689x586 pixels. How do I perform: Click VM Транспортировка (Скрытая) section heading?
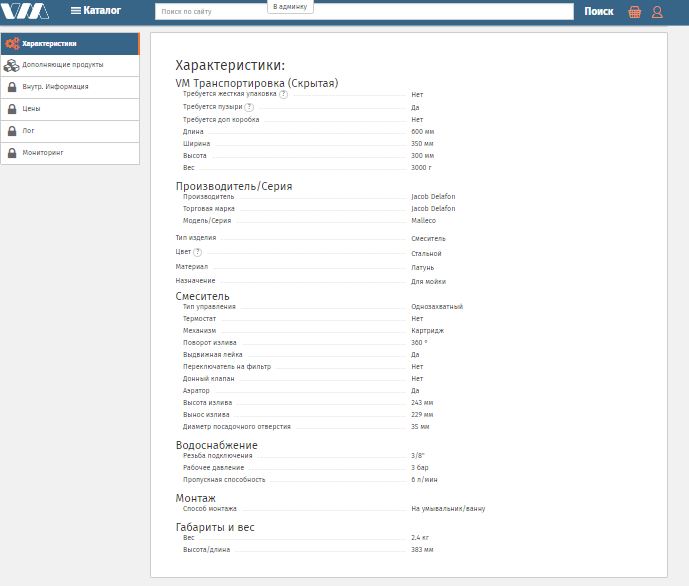click(257, 83)
